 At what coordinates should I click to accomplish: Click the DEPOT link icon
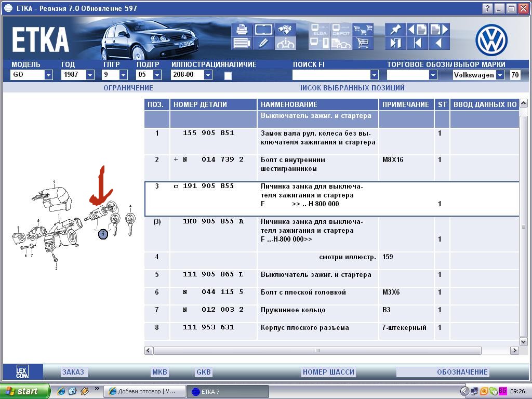point(341,30)
